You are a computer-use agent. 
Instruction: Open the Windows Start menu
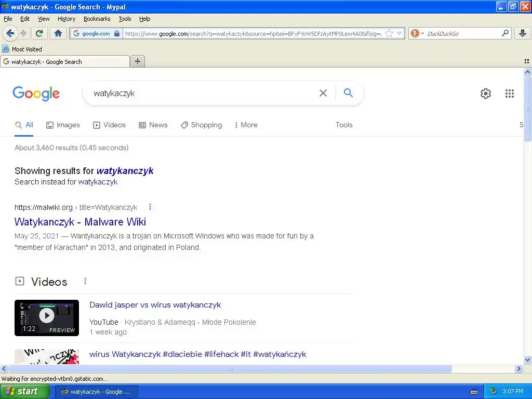click(24, 392)
